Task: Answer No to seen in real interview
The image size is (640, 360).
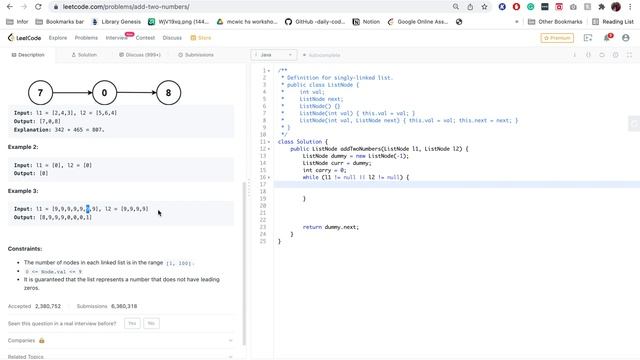Action: (151, 323)
